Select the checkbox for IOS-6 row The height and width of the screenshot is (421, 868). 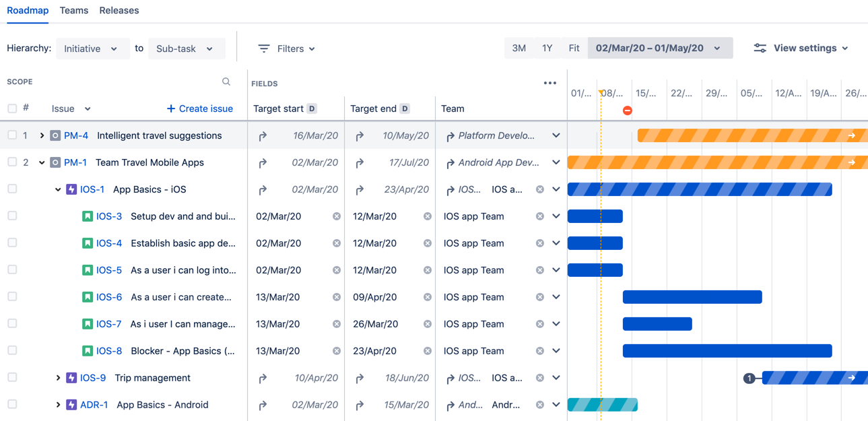(x=12, y=297)
